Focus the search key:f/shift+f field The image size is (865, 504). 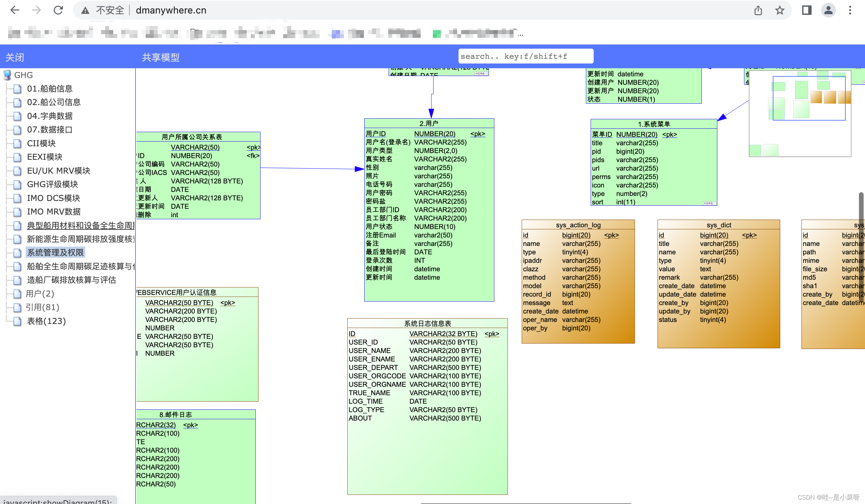[525, 56]
